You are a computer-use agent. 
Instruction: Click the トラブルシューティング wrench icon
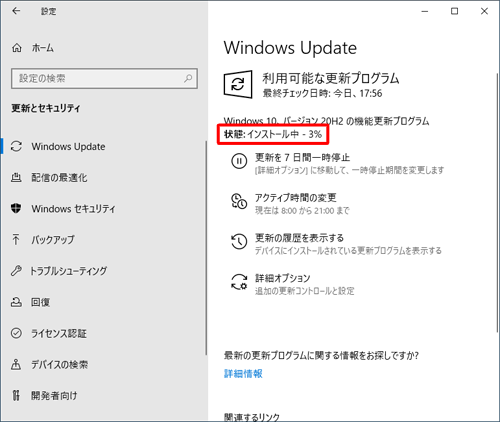(x=16, y=270)
